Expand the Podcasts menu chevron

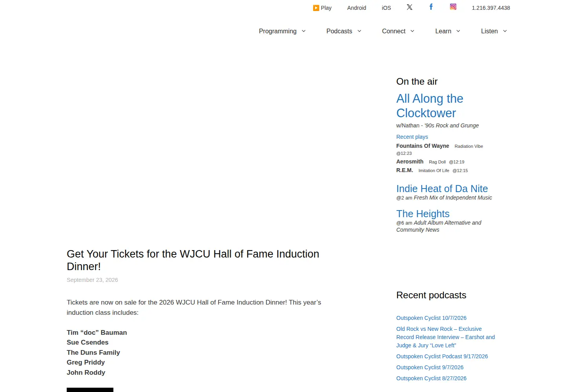tap(359, 31)
